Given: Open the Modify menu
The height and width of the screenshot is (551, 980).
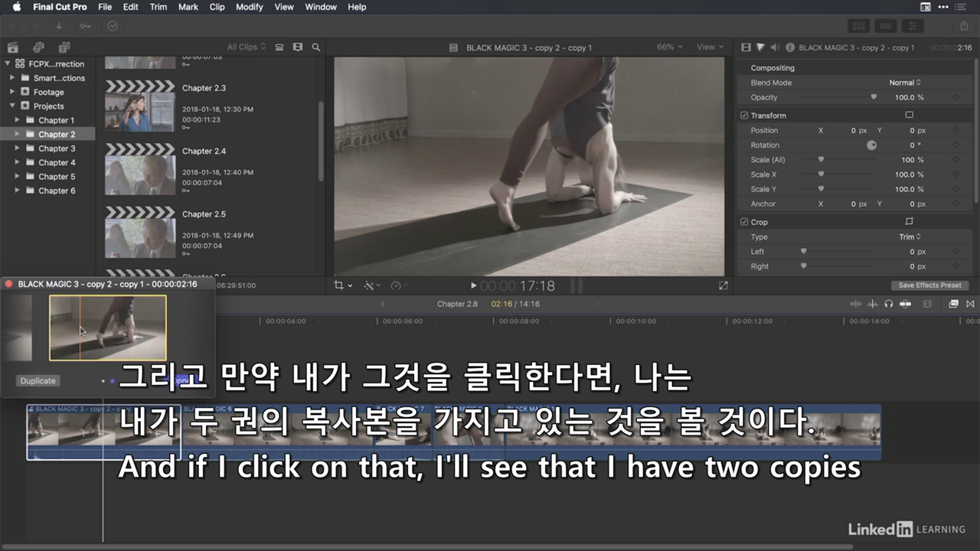Looking at the screenshot, I should [249, 7].
